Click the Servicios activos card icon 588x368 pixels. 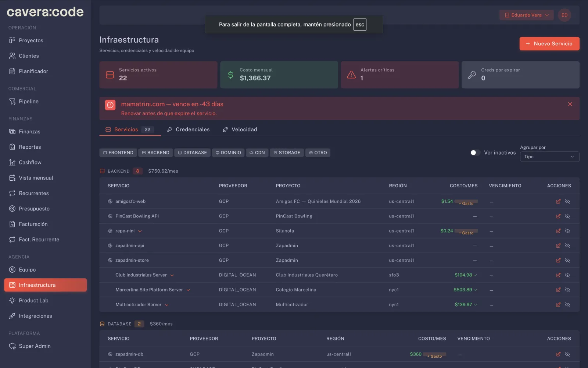click(110, 75)
